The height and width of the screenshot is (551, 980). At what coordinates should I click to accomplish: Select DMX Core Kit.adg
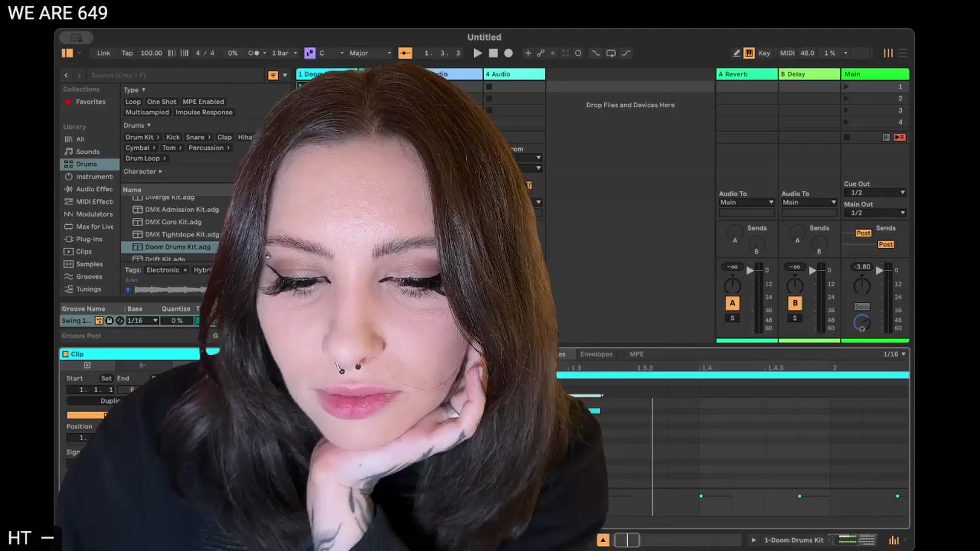[173, 222]
